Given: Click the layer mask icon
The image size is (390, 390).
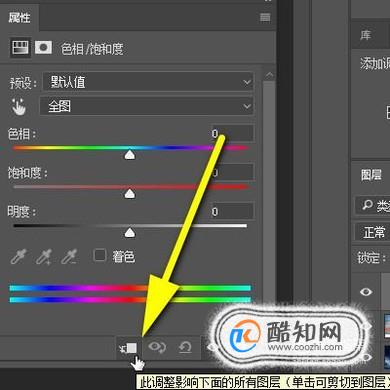Looking at the screenshot, I should [44, 47].
